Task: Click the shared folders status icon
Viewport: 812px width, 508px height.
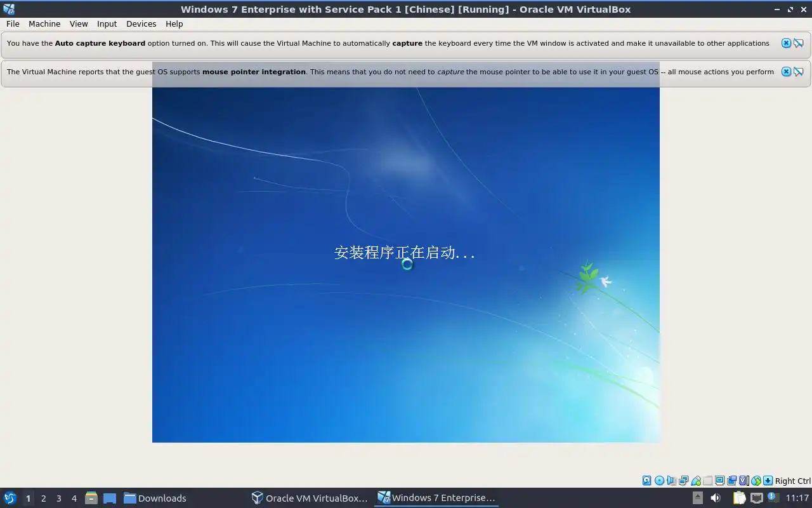Action: coord(708,481)
